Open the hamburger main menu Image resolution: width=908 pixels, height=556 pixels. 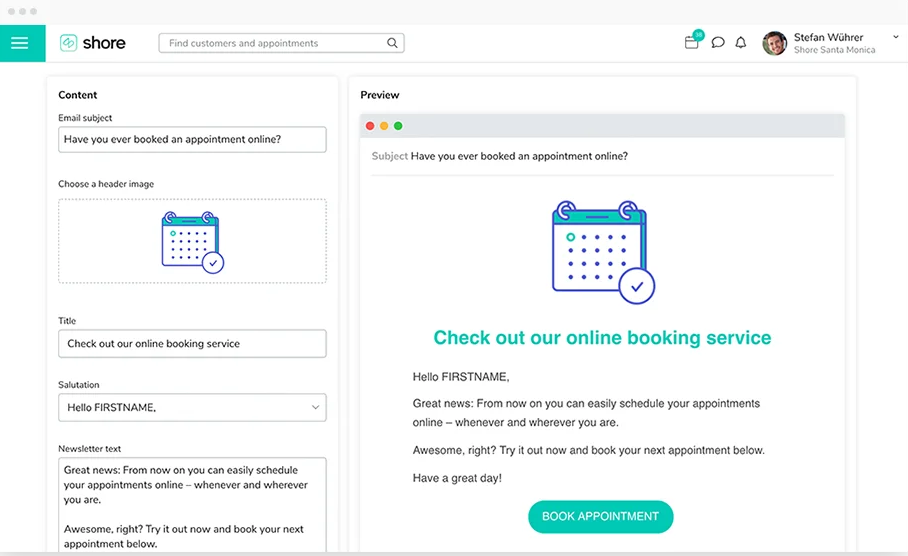coord(21,43)
